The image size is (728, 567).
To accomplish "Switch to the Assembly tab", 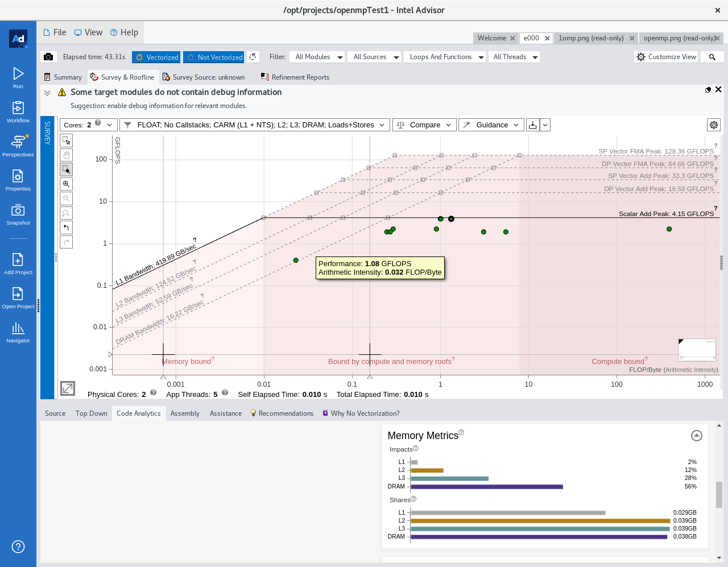I will coord(185,413).
